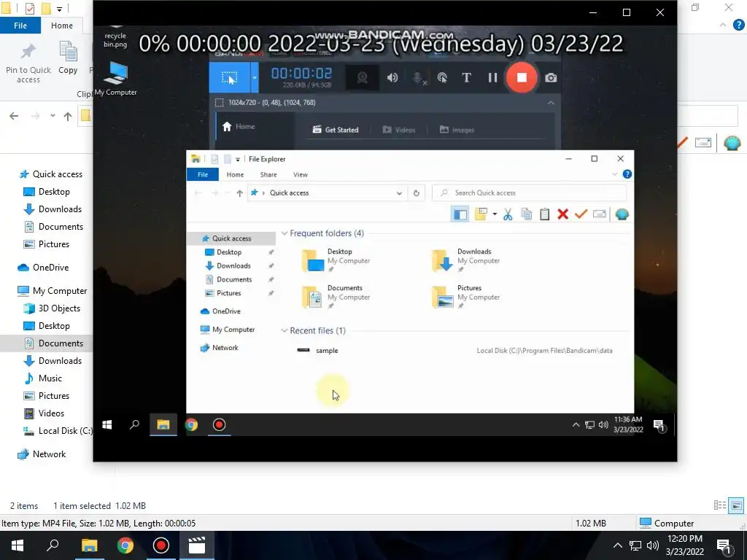Screen dimensions: 747x560
Task: Collapse ribbon chevron in background Explorer window
Action: pos(723,25)
